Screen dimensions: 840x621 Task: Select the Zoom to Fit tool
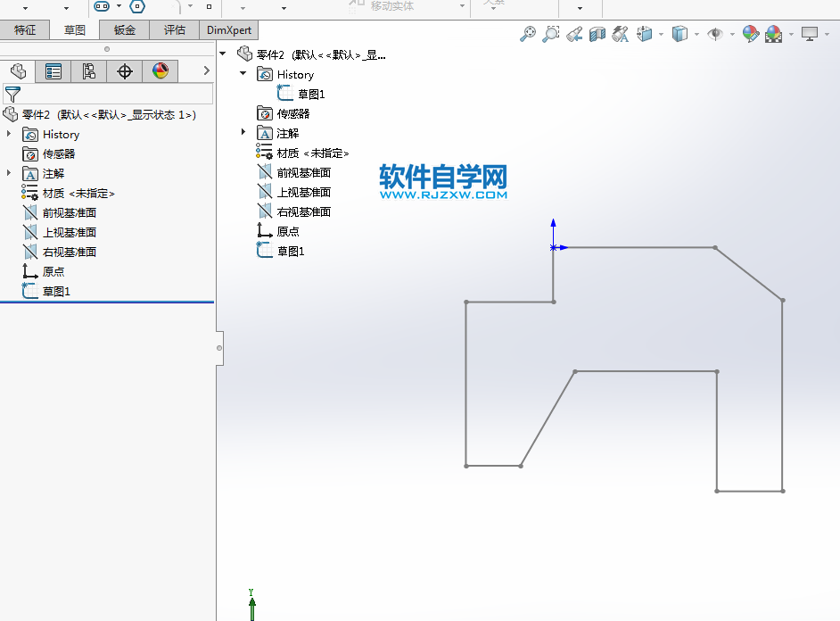[527, 33]
